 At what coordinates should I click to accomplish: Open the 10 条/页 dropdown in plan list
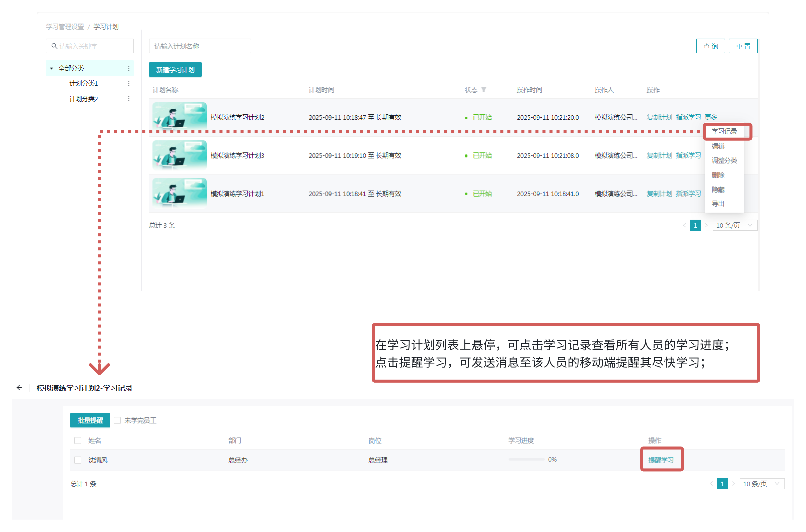point(734,225)
